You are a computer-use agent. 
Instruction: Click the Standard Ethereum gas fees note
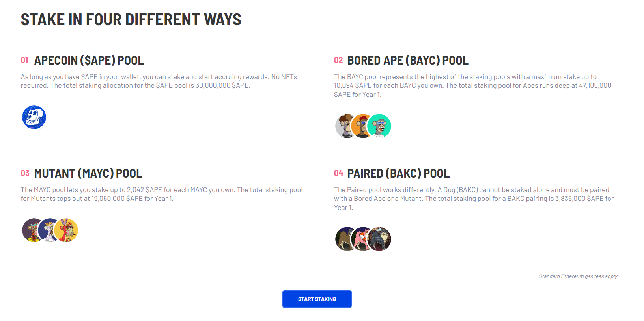click(x=578, y=276)
